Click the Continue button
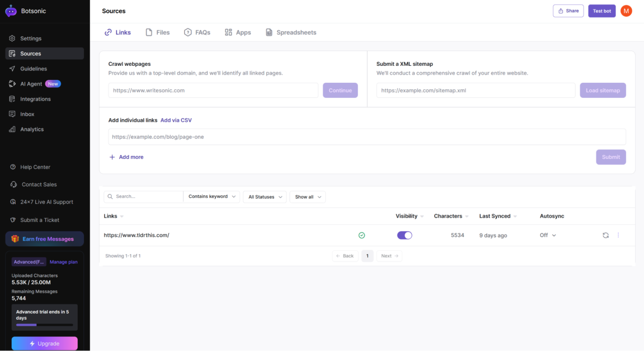This screenshot has width=644, height=351. 340,91
